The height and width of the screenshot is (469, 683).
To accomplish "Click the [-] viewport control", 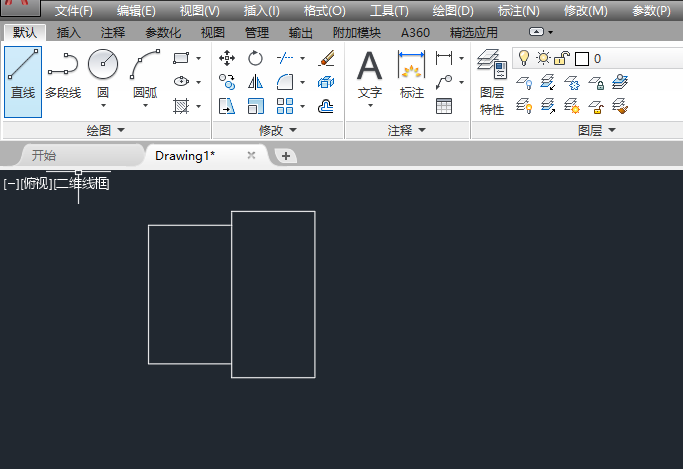I will [11, 184].
